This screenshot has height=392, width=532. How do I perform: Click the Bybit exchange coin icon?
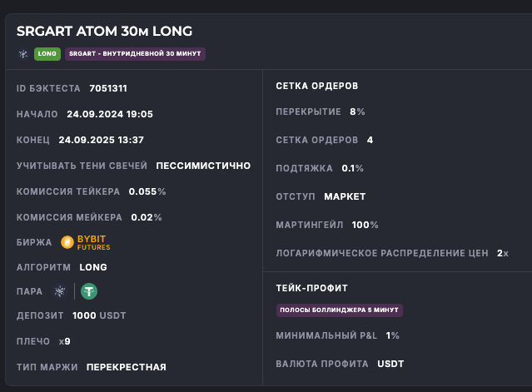[x=67, y=242]
